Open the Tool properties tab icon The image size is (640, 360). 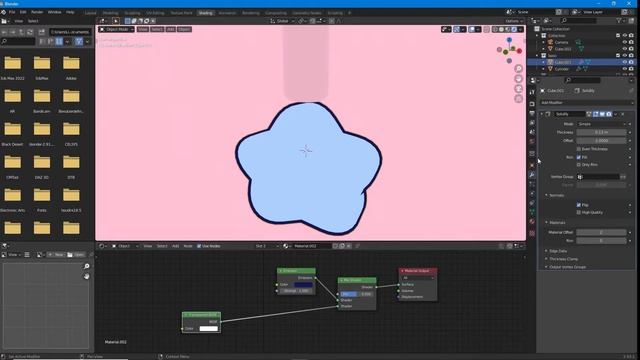coord(532,92)
